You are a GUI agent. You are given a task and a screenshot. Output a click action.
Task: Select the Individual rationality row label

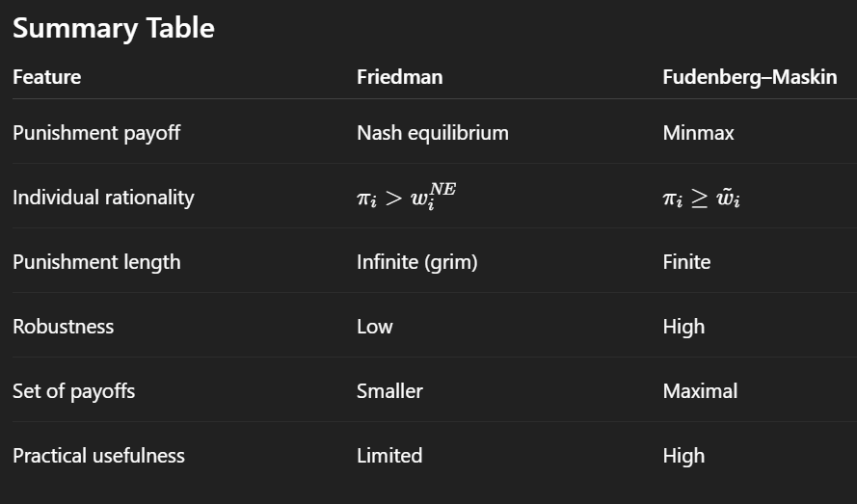point(103,198)
